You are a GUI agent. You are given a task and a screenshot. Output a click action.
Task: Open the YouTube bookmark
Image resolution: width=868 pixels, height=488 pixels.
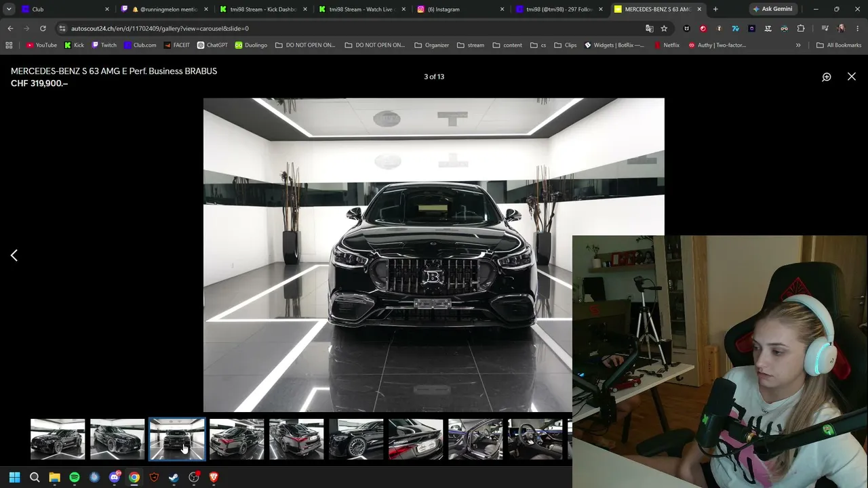click(41, 45)
